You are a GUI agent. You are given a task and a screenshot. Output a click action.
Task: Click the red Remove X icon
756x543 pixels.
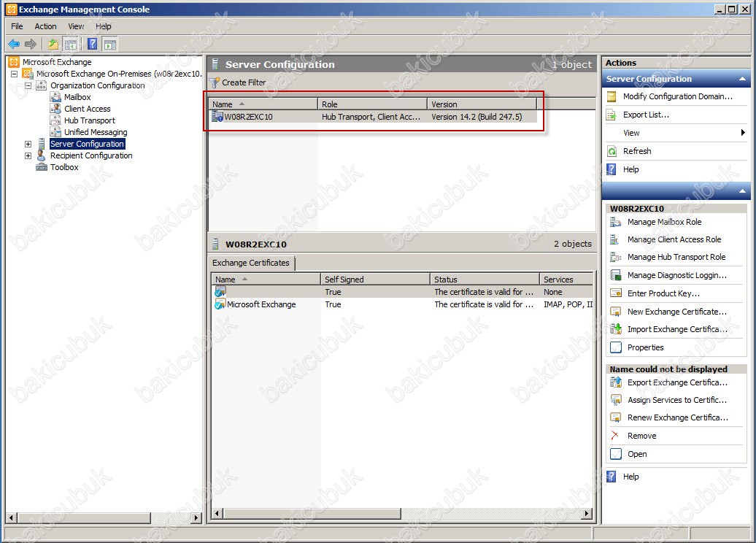coord(614,436)
